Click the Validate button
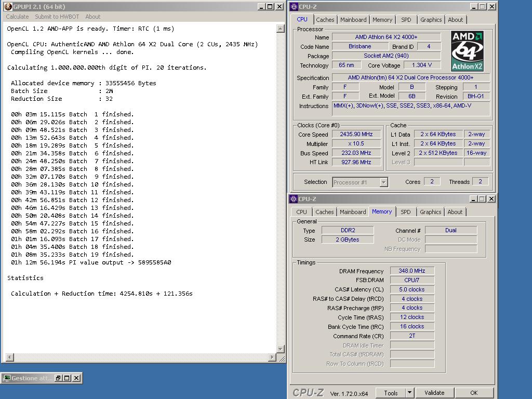This screenshot has height=399, width=532. [434, 393]
